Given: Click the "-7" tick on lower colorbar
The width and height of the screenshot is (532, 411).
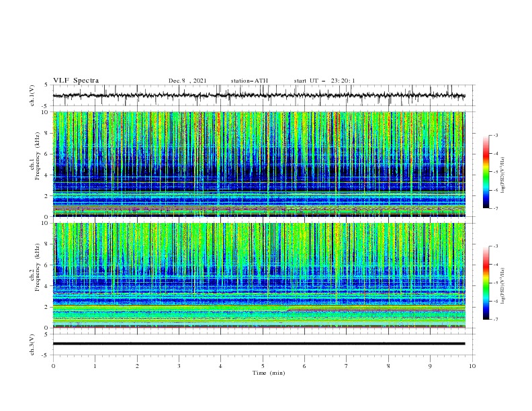Looking at the screenshot, I should 496,320.
